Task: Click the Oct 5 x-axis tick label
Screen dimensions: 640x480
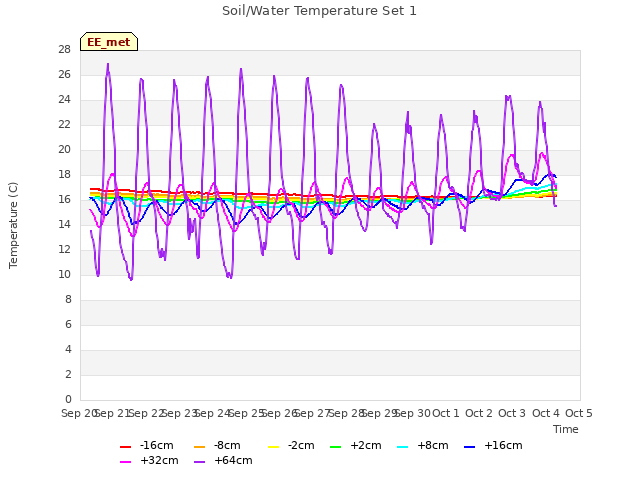Action: tap(579, 413)
